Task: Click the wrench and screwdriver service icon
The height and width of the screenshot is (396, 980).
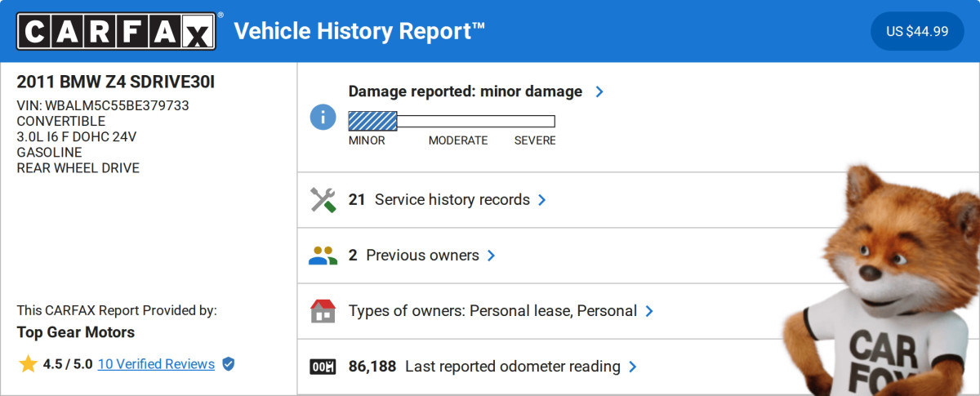Action: tap(323, 200)
